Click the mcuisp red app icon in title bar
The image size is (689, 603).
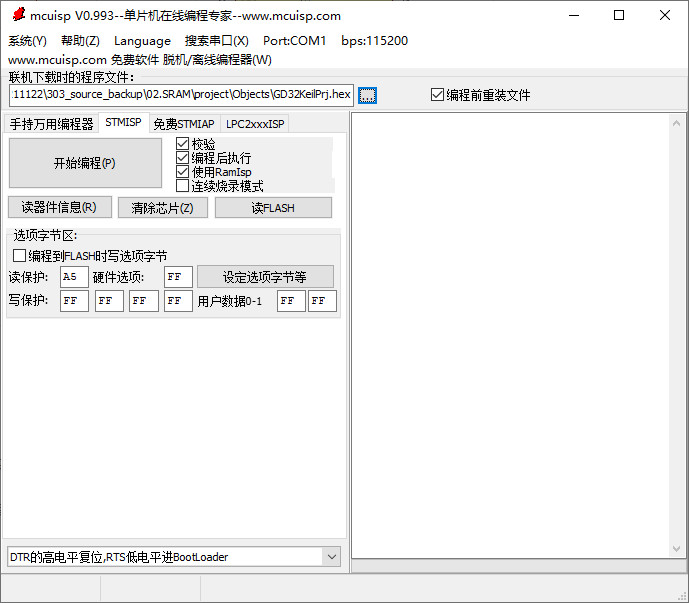(18, 15)
